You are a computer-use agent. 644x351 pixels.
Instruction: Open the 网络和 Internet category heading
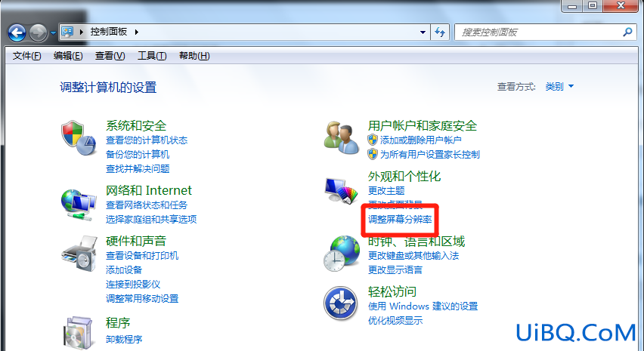pyautogui.click(x=149, y=190)
